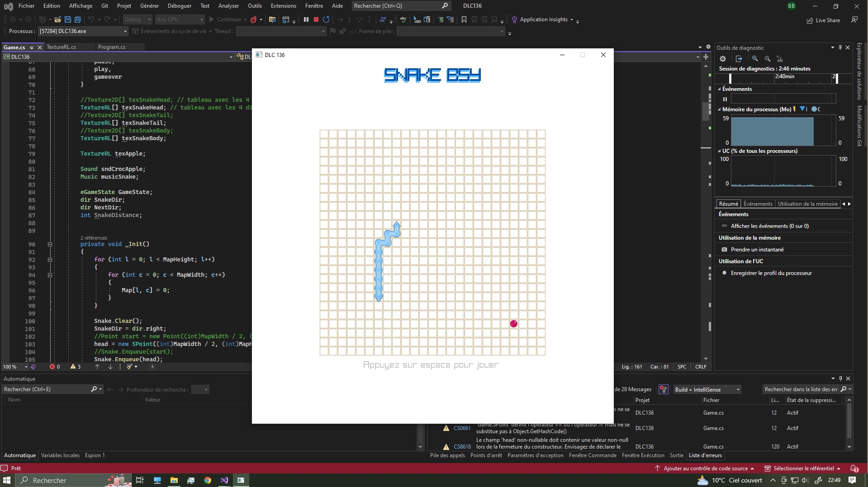The width and height of the screenshot is (868, 487).
Task: Open Chrome from the Windows taskbar
Action: (x=208, y=480)
